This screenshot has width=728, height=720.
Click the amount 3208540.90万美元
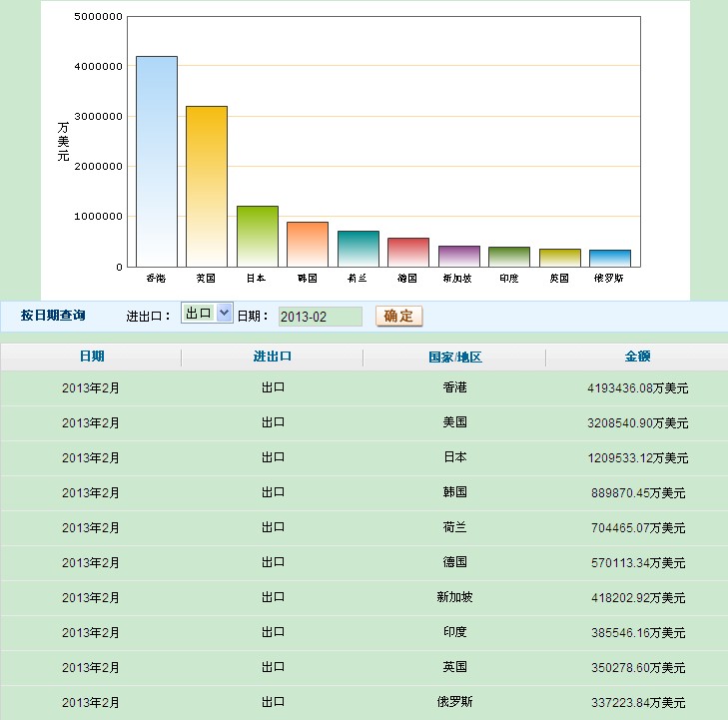(637, 422)
